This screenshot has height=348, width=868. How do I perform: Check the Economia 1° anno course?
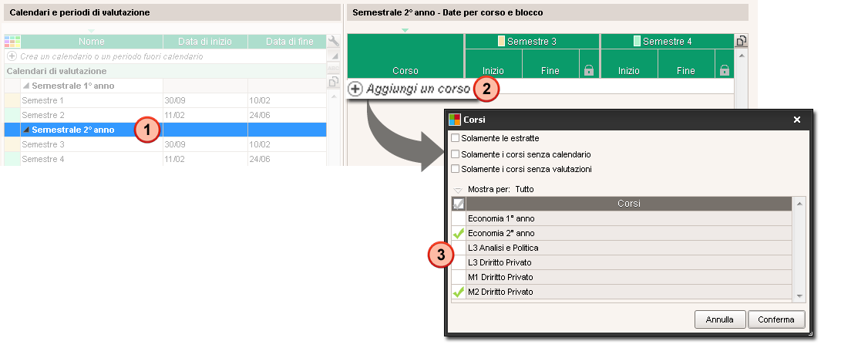459,218
